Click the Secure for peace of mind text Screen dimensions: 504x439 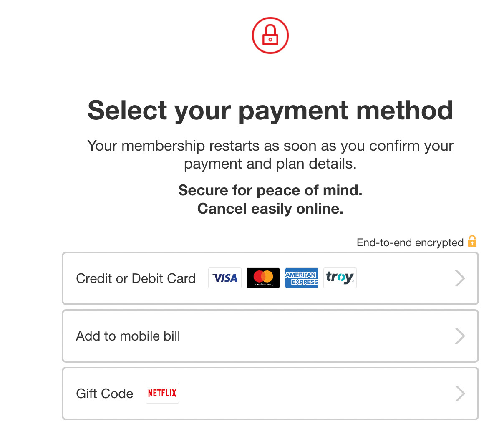point(270,190)
